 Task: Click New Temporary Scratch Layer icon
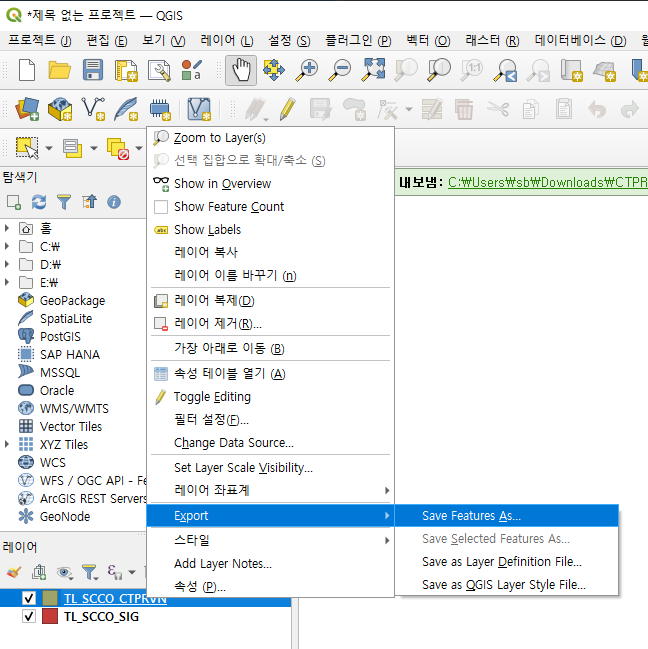click(x=160, y=109)
